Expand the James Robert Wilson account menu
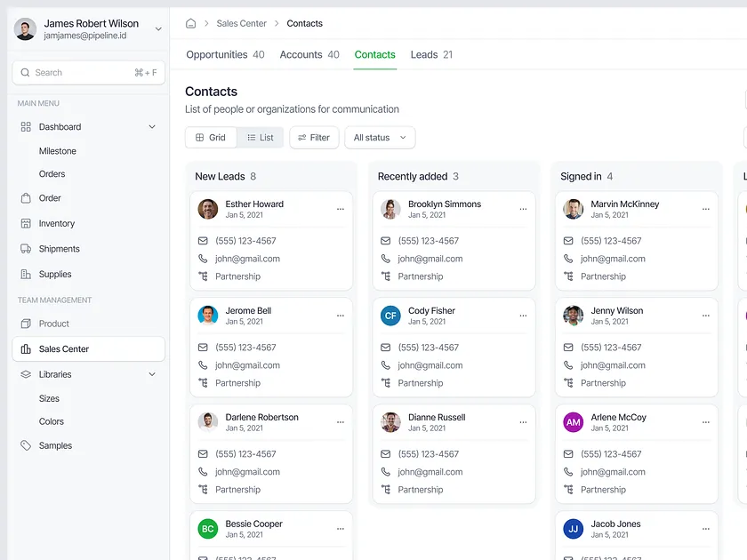 (x=157, y=28)
